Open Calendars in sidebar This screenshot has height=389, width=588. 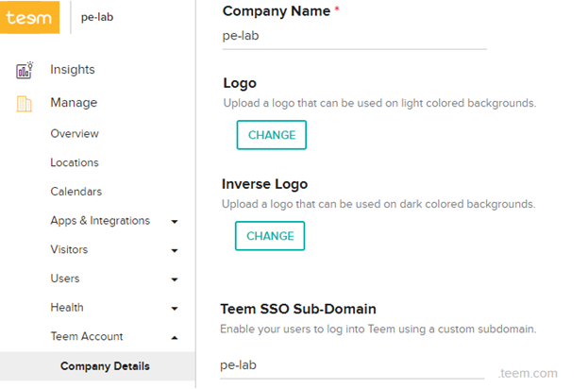(x=76, y=192)
